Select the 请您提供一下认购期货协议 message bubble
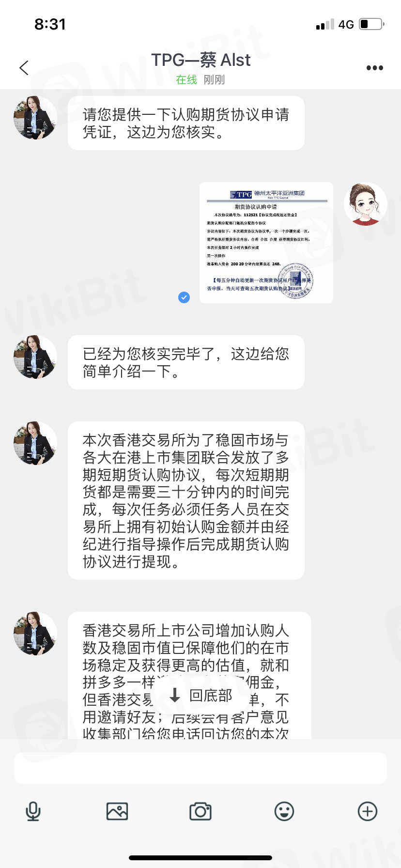The image size is (401, 868). (x=186, y=123)
